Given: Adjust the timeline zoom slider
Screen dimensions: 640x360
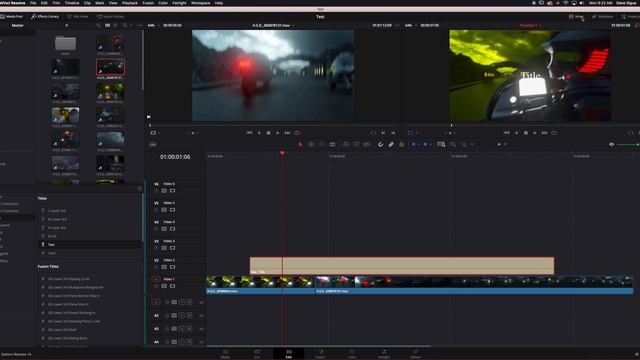Looking at the screenshot, I should (x=490, y=144).
